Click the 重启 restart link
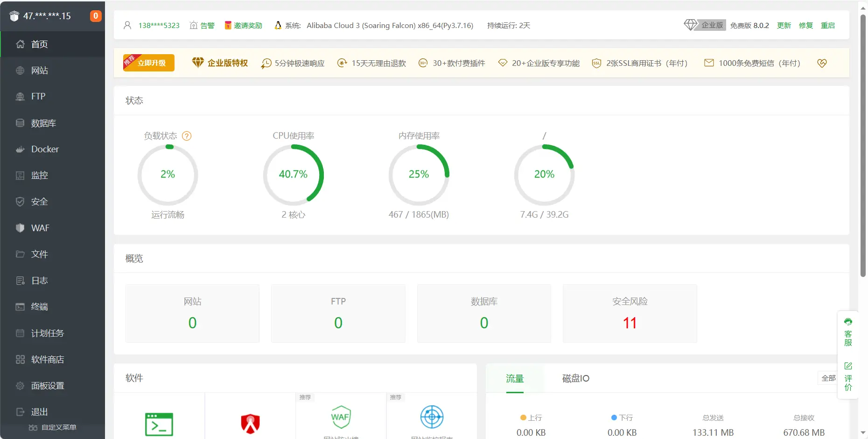This screenshot has height=439, width=868. click(x=828, y=25)
